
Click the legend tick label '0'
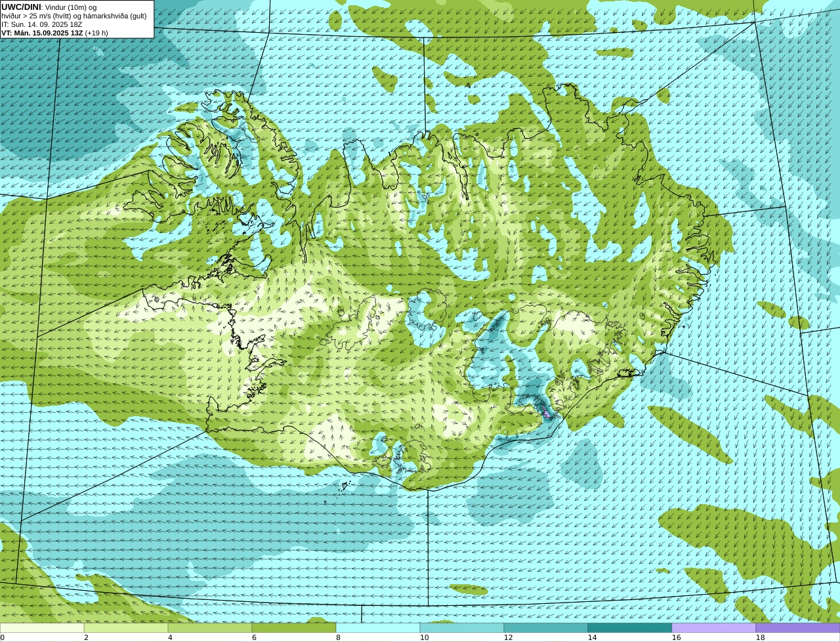click(2, 637)
